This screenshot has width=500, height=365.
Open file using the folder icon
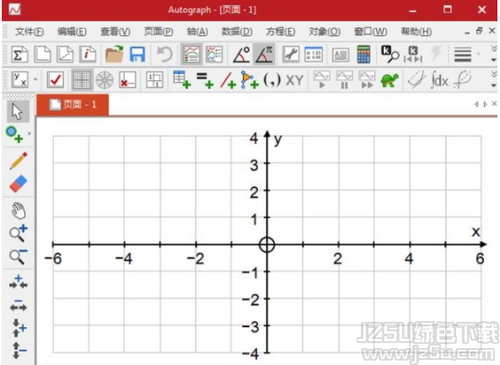point(114,54)
